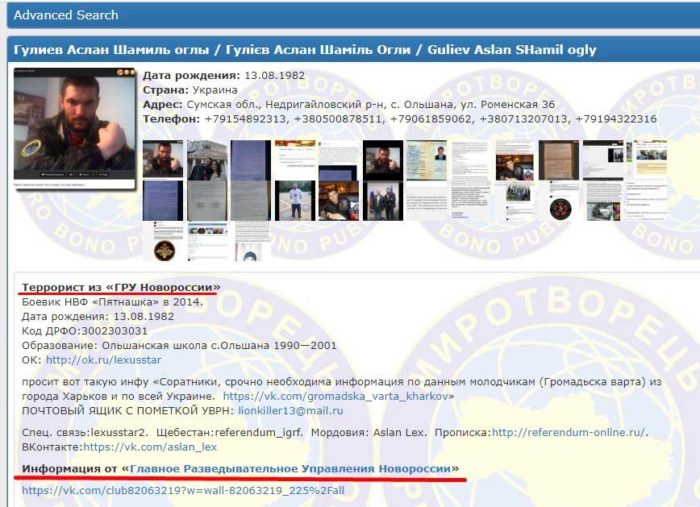Screen dimensions: 700x507
Task: Open the vk.com/club82063219 wall post link
Action: [x=183, y=490]
